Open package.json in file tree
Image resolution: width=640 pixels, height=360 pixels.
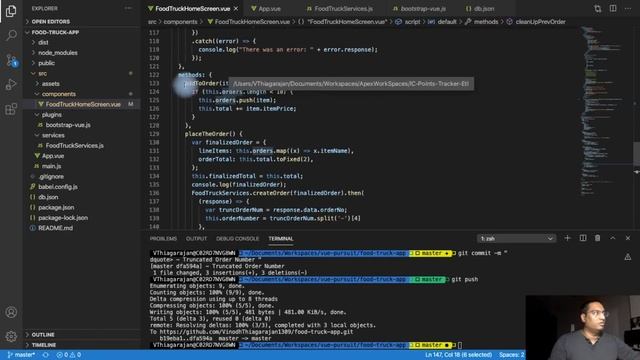pyautogui.click(x=56, y=207)
